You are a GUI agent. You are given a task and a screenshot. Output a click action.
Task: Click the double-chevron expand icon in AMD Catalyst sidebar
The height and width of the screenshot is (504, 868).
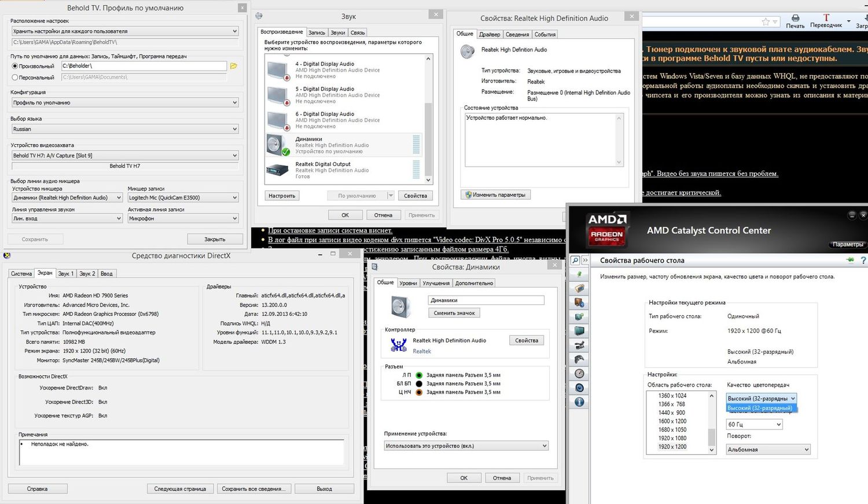pos(584,260)
